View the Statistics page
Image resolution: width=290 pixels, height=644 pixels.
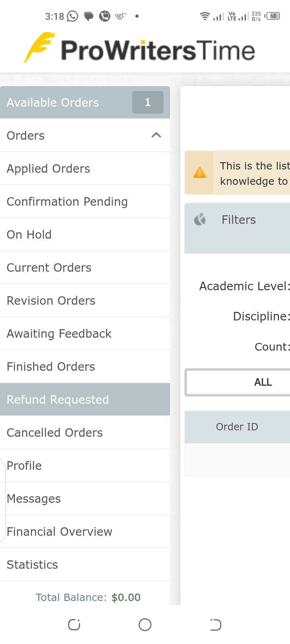point(85,564)
